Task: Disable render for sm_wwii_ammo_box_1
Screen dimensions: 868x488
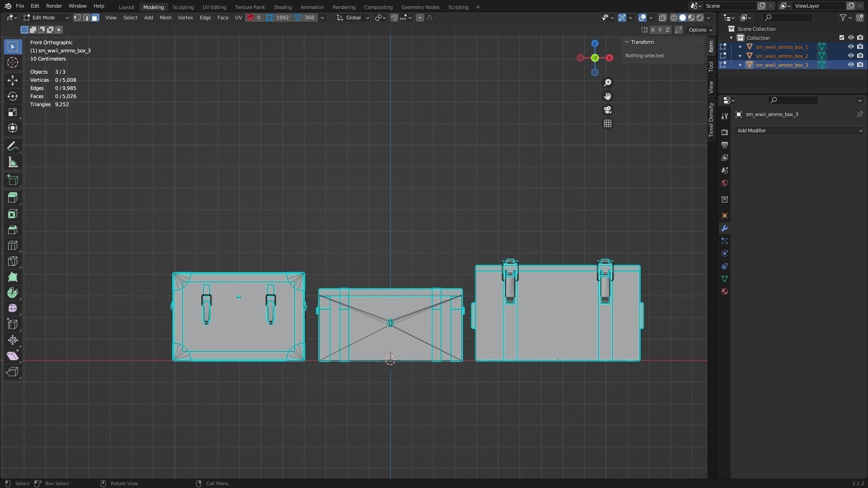Action: coord(860,47)
